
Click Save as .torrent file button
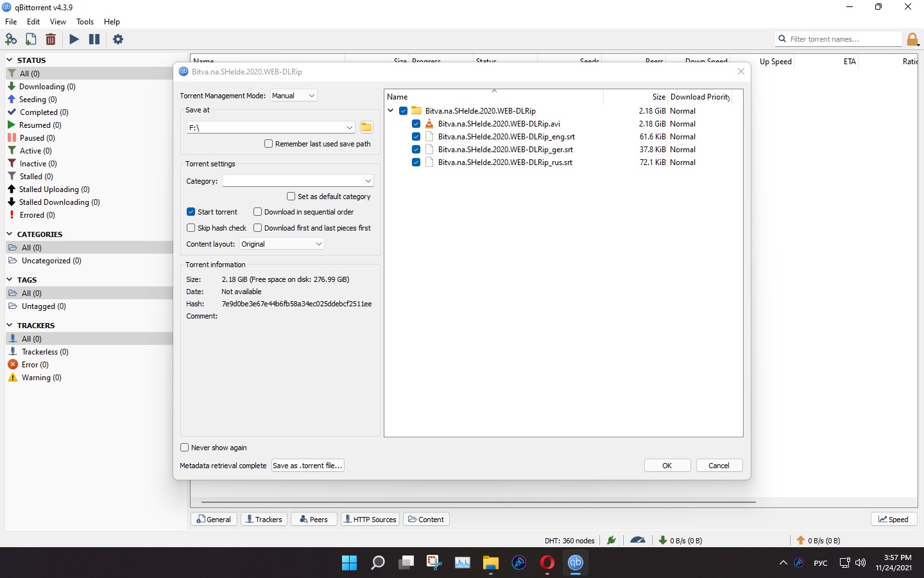coord(308,466)
